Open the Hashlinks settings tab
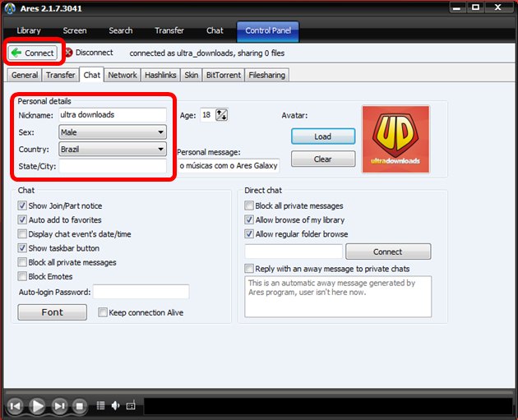The height and width of the screenshot is (420, 518). 160,76
